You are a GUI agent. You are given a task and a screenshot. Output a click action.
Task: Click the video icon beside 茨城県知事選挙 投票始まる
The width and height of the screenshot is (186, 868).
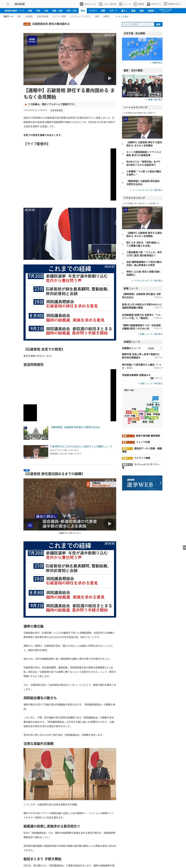coord(152,378)
